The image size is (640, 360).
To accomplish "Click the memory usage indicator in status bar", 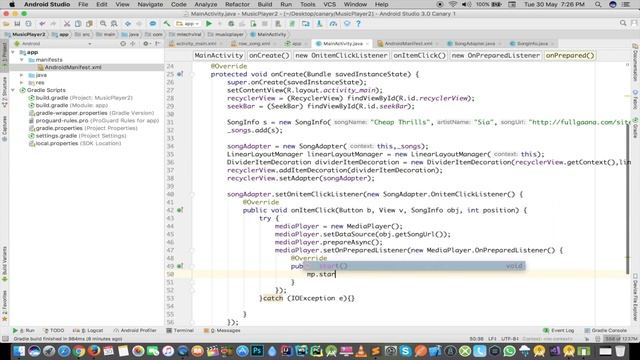I will (x=620, y=339).
